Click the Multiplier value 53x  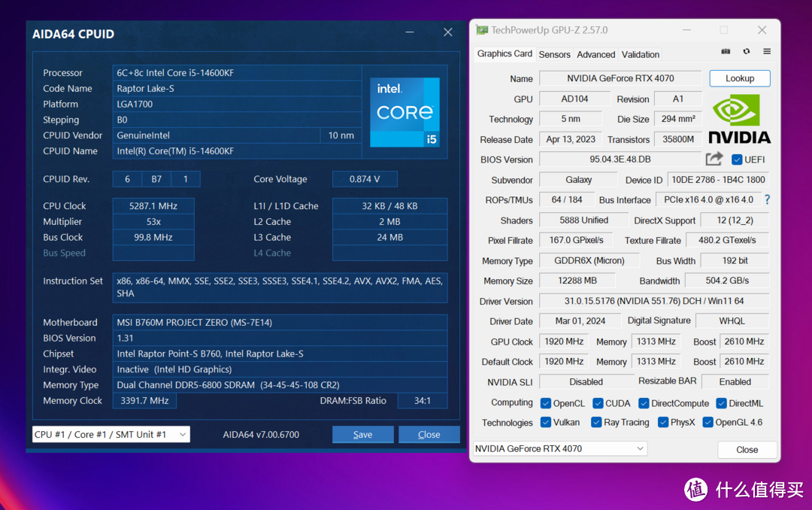click(153, 221)
